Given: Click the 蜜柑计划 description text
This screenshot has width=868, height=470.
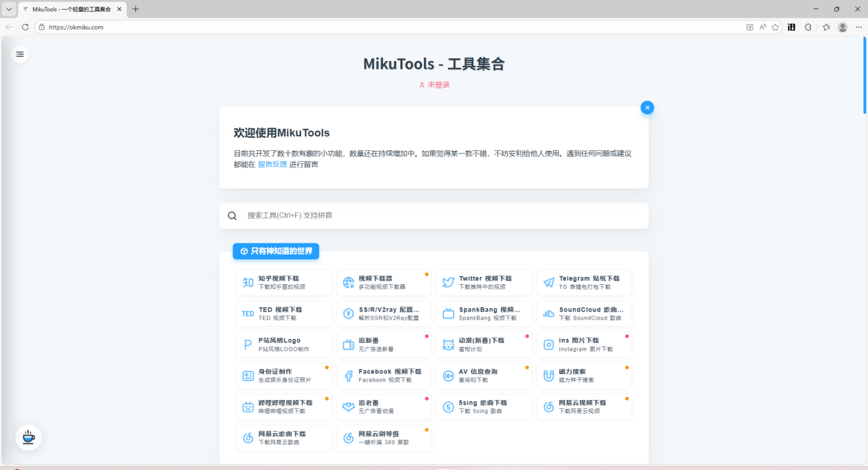Looking at the screenshot, I should click(470, 349).
